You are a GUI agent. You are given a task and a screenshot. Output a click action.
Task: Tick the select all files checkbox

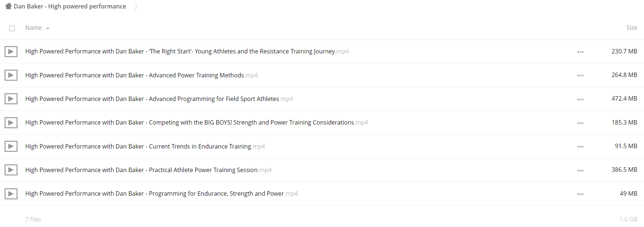(x=12, y=28)
